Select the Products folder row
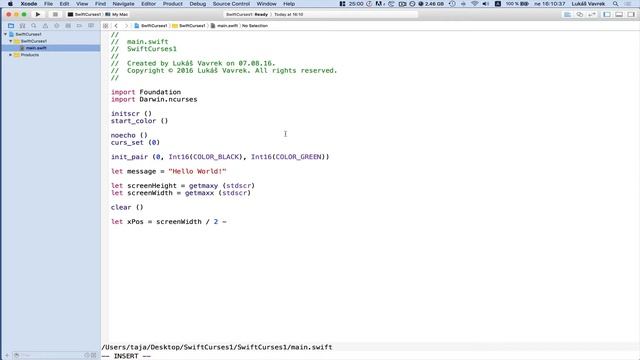Screen dimensions: 640x360 tap(51, 55)
